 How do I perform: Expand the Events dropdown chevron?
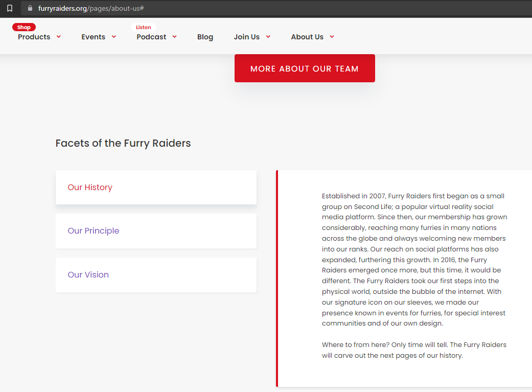click(x=114, y=37)
